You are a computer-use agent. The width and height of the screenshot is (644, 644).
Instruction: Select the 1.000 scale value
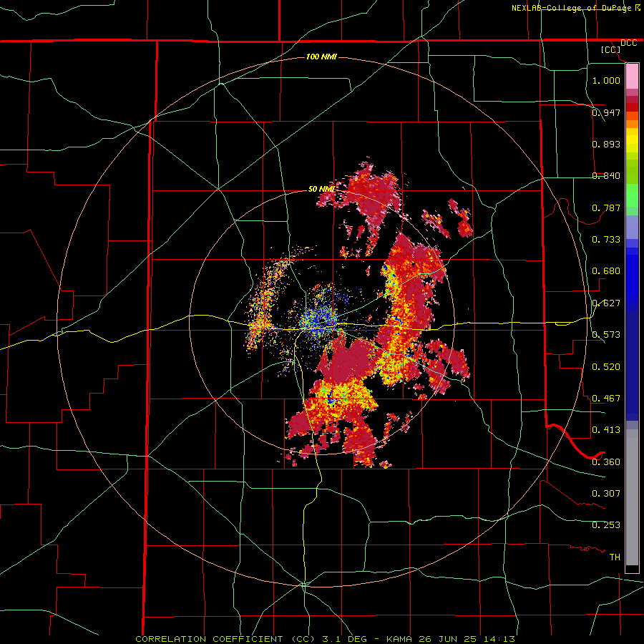pyautogui.click(x=606, y=80)
